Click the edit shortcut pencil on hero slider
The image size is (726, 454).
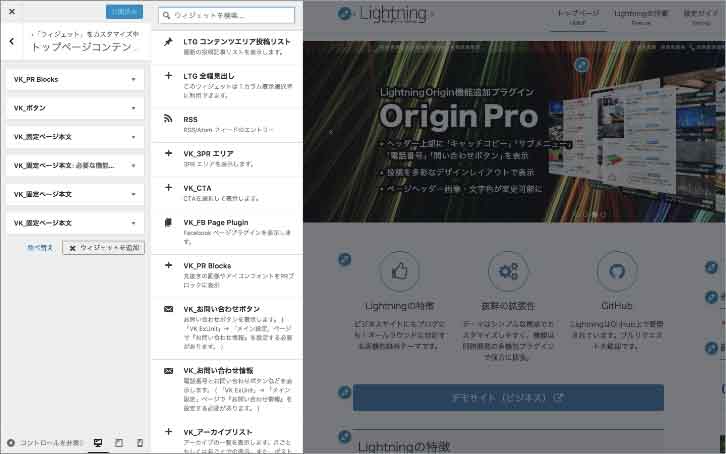point(582,64)
